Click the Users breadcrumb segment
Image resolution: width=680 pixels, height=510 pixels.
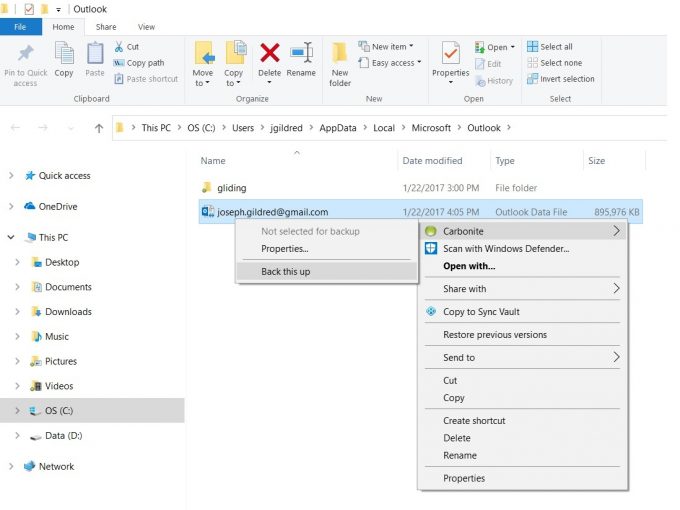pyautogui.click(x=243, y=128)
